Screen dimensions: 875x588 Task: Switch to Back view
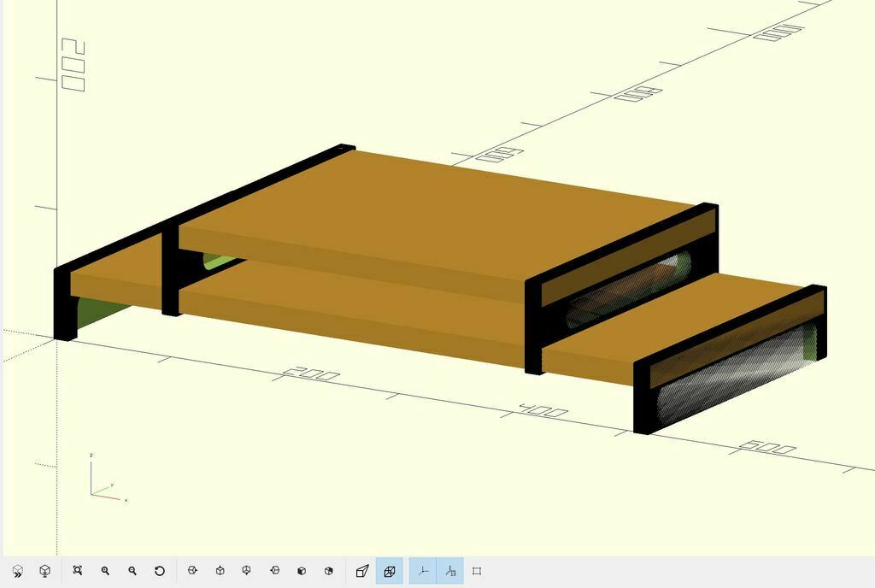tap(329, 571)
